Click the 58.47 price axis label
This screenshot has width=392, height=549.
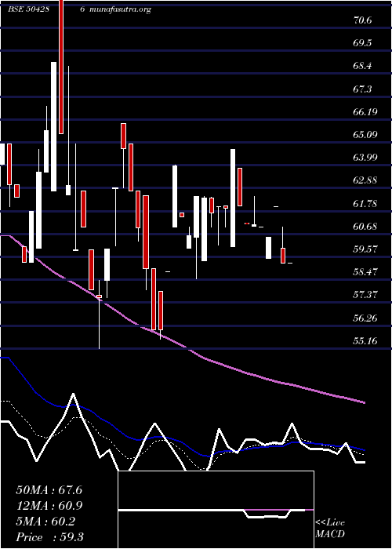click(x=365, y=272)
